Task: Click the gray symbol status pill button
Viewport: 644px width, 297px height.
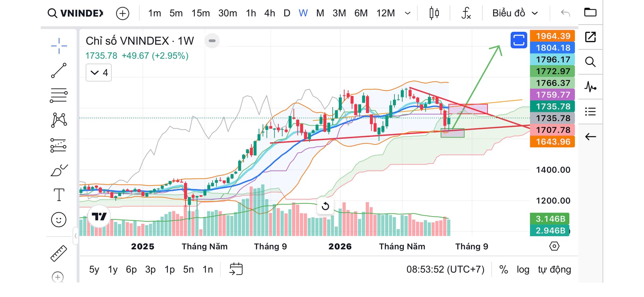Action: (x=212, y=41)
